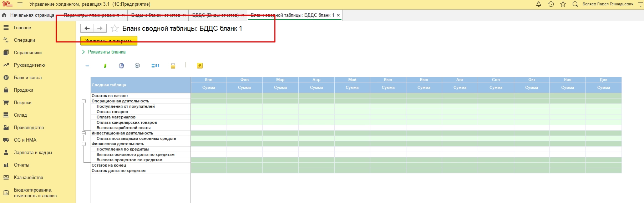Click the rows and columns layout icon
This screenshot has height=203, width=644.
pyautogui.click(x=155, y=66)
